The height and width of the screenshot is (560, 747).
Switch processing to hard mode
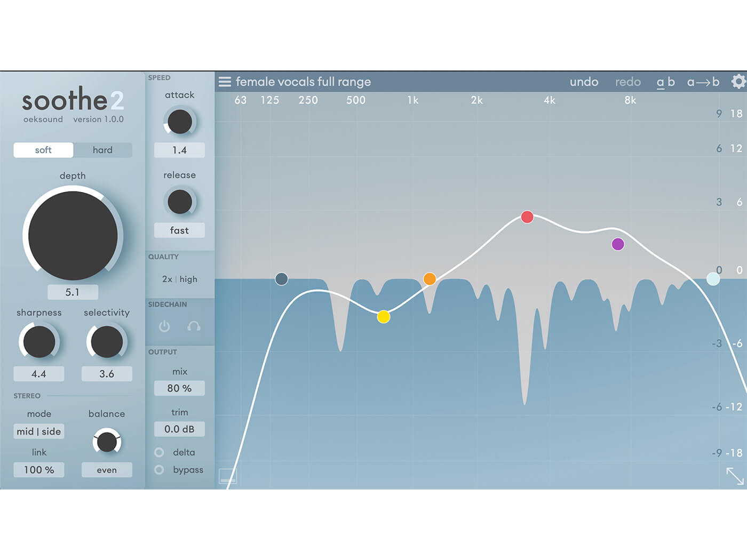click(102, 150)
